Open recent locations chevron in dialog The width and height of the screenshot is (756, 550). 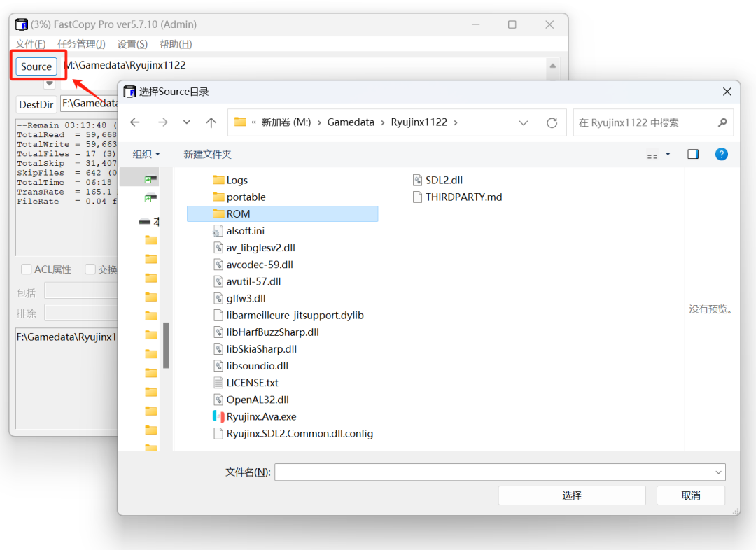coord(187,122)
